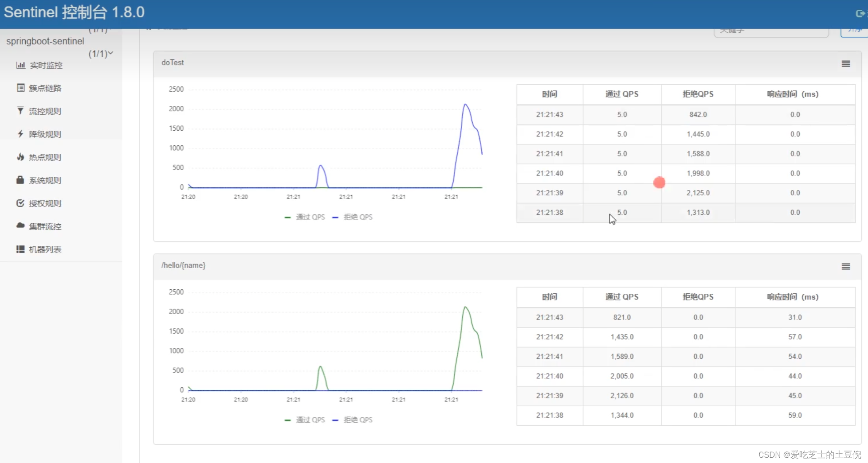Click the 842.0 rejected QPS cell
Screen dimensions: 868x463
[698, 114]
